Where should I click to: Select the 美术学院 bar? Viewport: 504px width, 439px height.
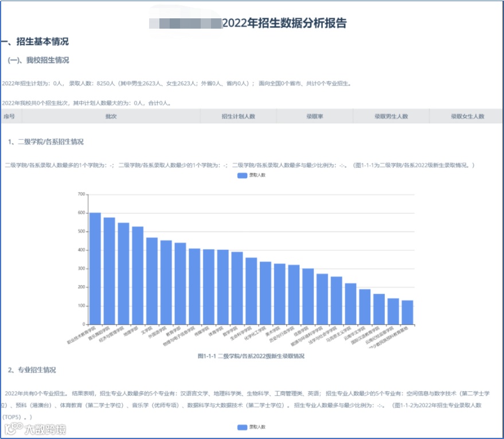pyautogui.click(x=280, y=294)
